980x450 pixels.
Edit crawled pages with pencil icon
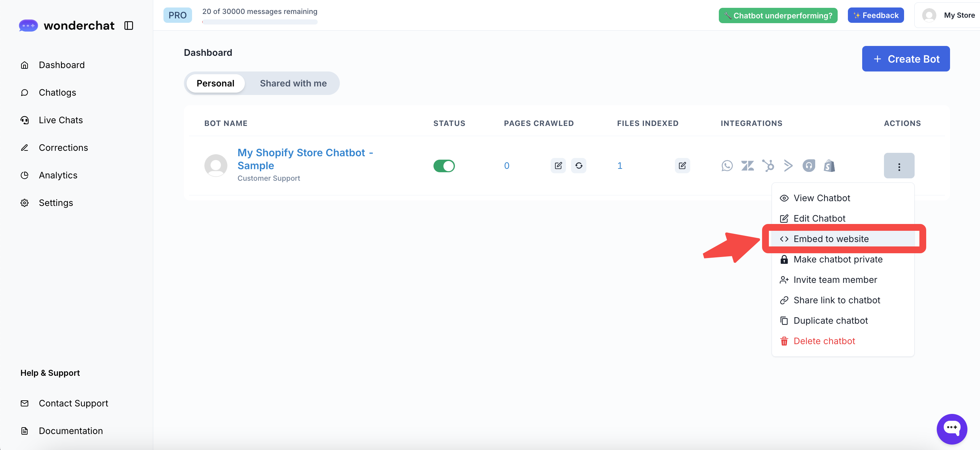[x=558, y=166]
